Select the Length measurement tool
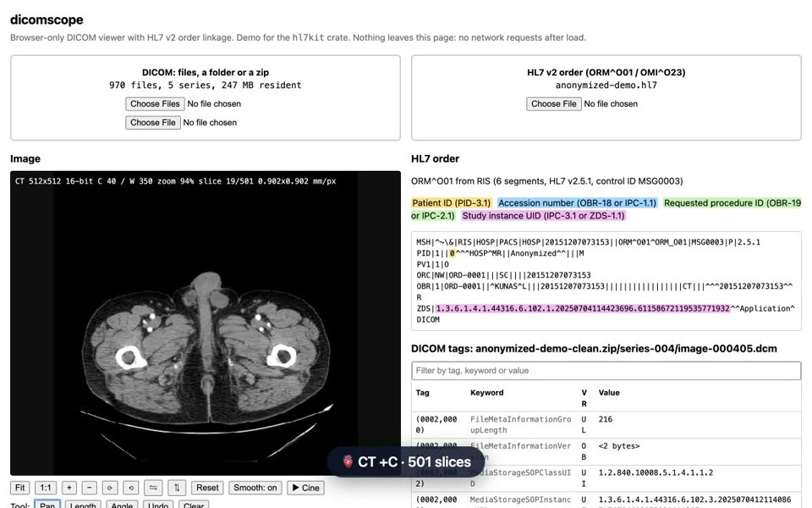Image resolution: width=812 pixels, height=508 pixels. click(x=83, y=505)
